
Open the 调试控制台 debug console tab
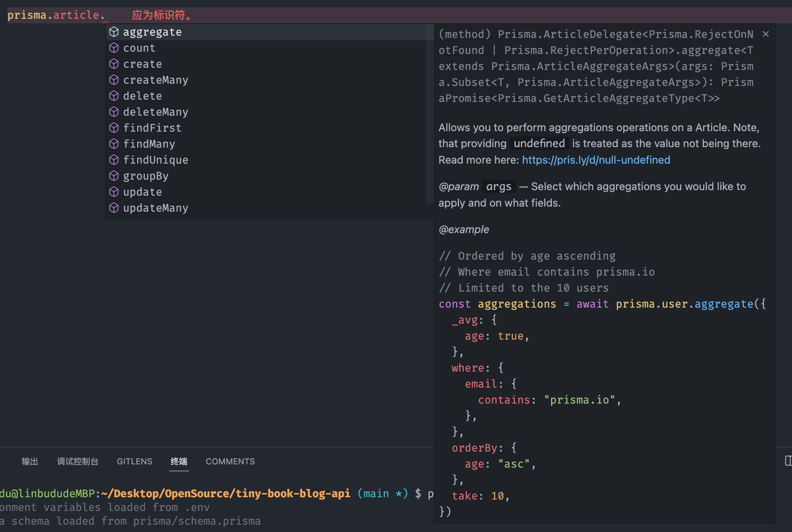(x=77, y=462)
